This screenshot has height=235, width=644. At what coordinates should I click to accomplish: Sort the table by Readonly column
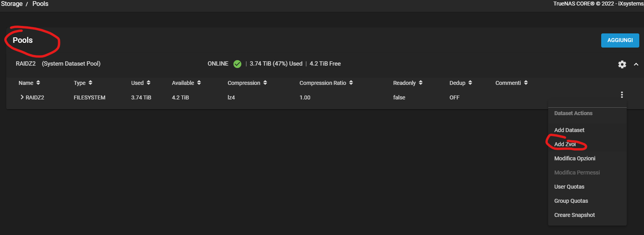tap(408, 83)
